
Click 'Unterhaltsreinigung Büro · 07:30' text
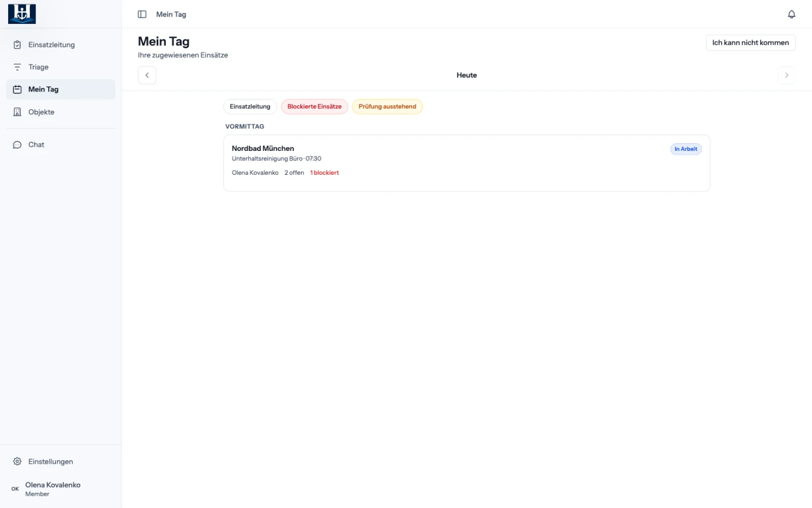pyautogui.click(x=277, y=158)
